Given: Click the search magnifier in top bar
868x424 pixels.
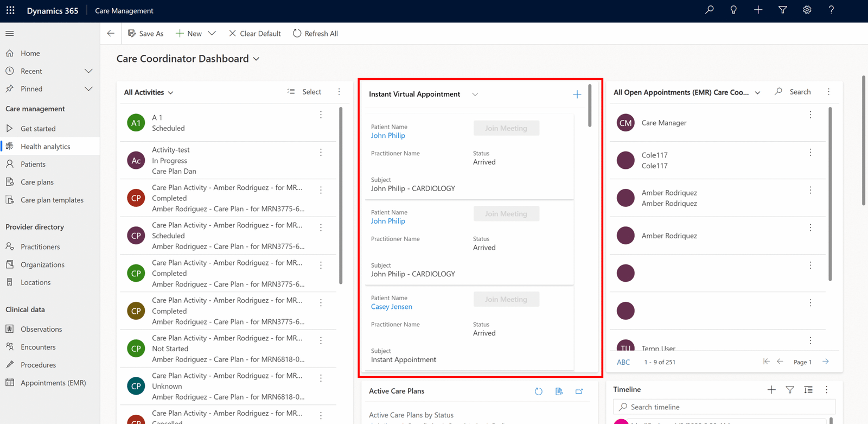Looking at the screenshot, I should pyautogui.click(x=709, y=10).
